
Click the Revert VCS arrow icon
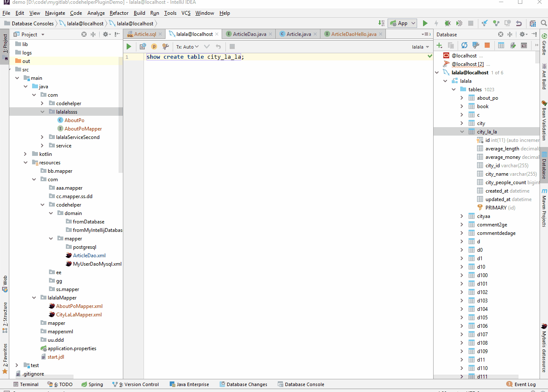click(519, 23)
